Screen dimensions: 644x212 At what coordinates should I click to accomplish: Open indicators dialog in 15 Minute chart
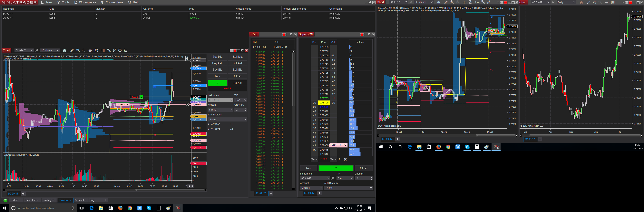(114, 50)
